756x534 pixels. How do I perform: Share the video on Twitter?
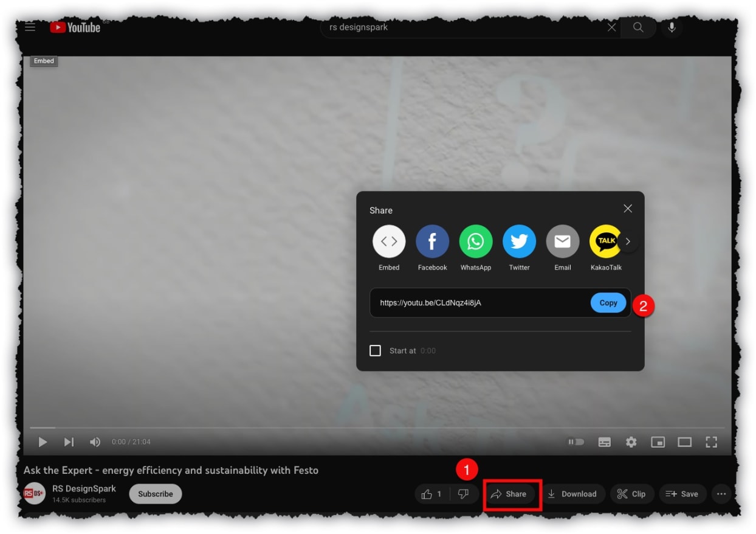pos(519,241)
